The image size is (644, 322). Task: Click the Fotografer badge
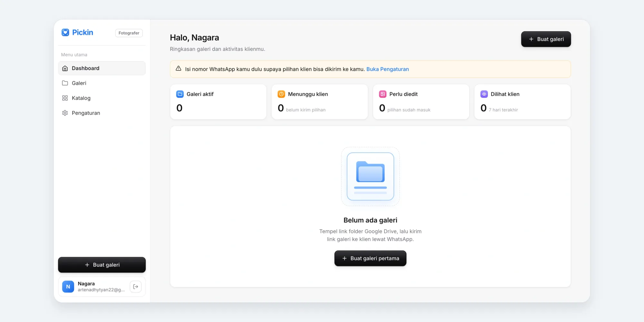point(129,33)
